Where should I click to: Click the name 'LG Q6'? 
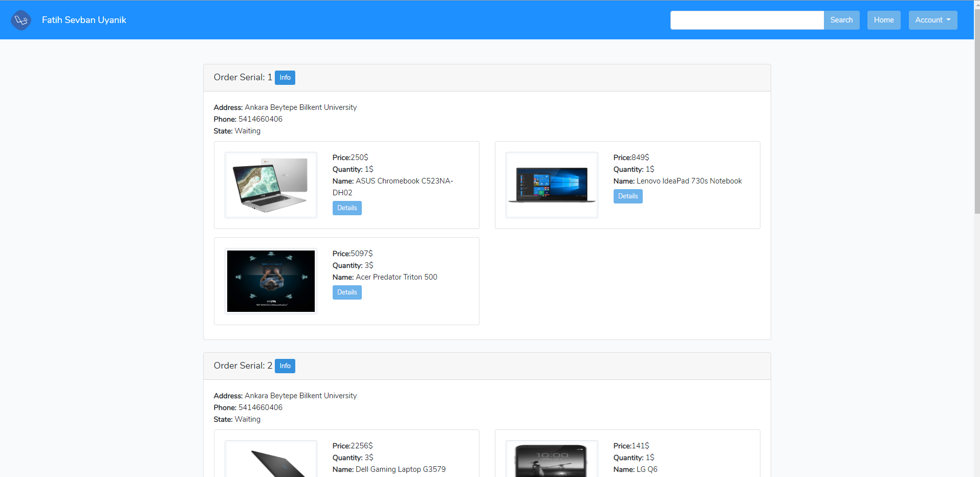tap(647, 469)
